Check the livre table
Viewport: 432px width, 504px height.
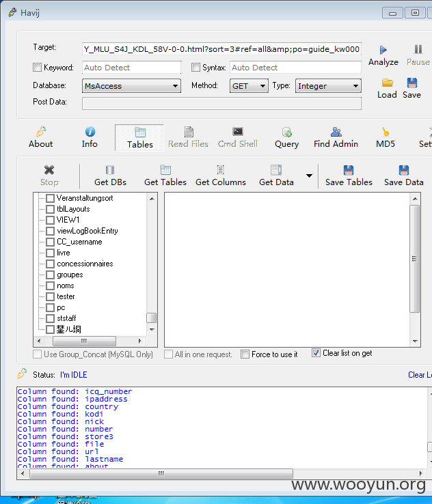pos(50,253)
